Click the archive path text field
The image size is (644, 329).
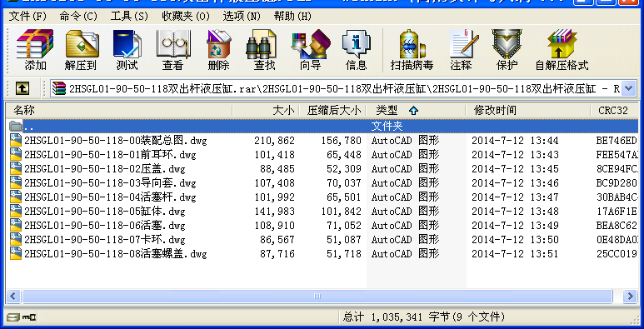coord(337,88)
